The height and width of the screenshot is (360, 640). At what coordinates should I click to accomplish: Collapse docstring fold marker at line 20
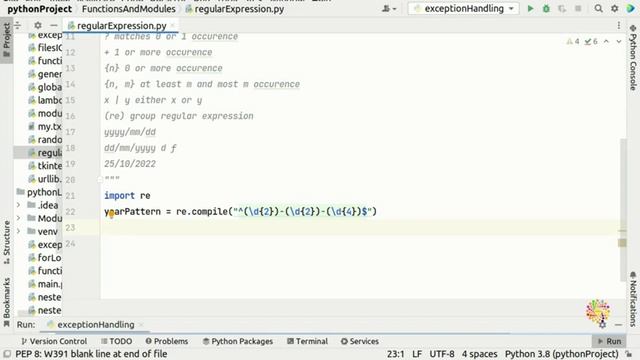pos(100,179)
